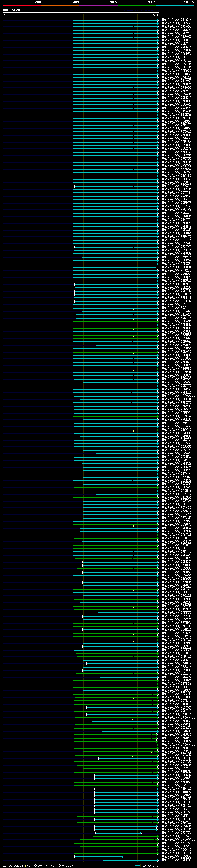Select the UniRef100_A5ARF0 entry name
Screen dimensions: 197x868
coord(177,54)
